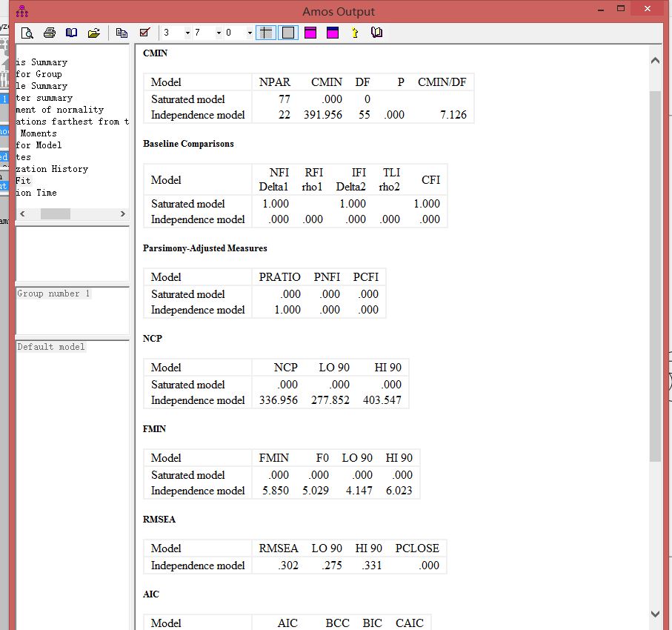The height and width of the screenshot is (630, 672).
Task: Click the magenta icon with blue header
Action: point(333,33)
